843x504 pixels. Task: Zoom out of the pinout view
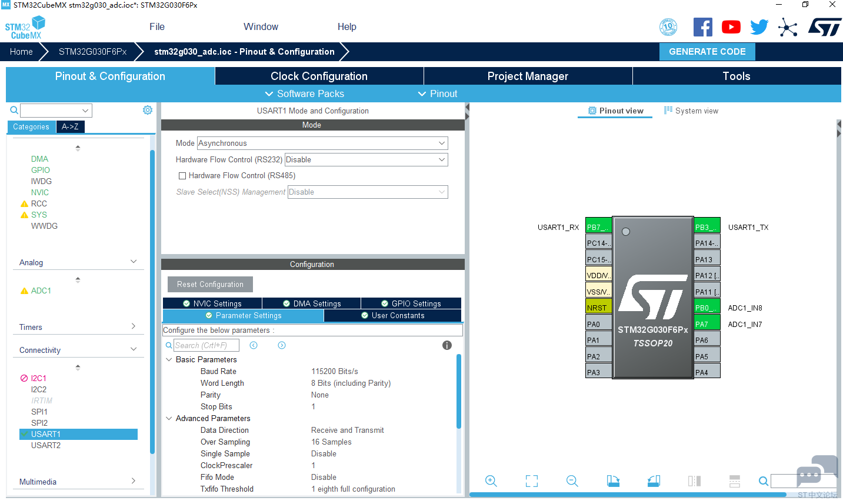(572, 481)
